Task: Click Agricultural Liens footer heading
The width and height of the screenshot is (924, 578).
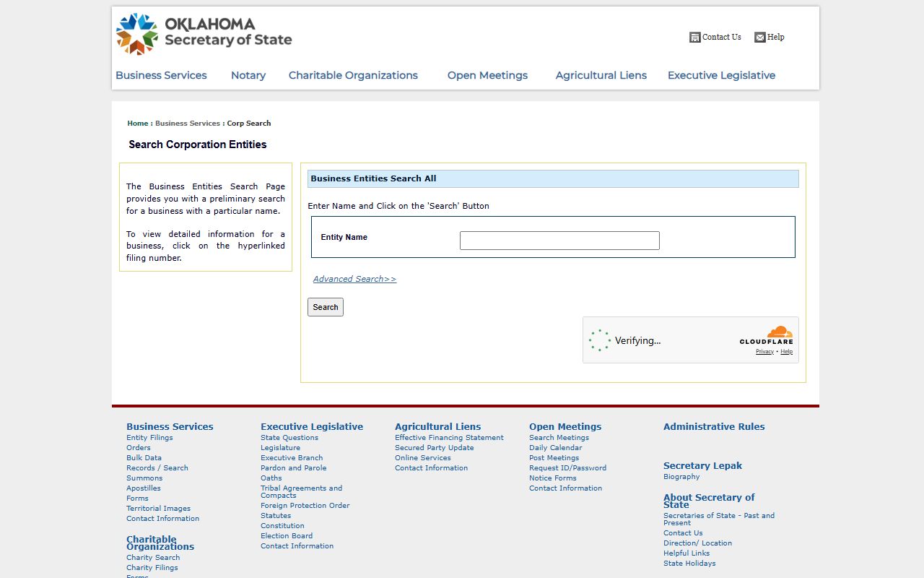Action: [x=437, y=426]
